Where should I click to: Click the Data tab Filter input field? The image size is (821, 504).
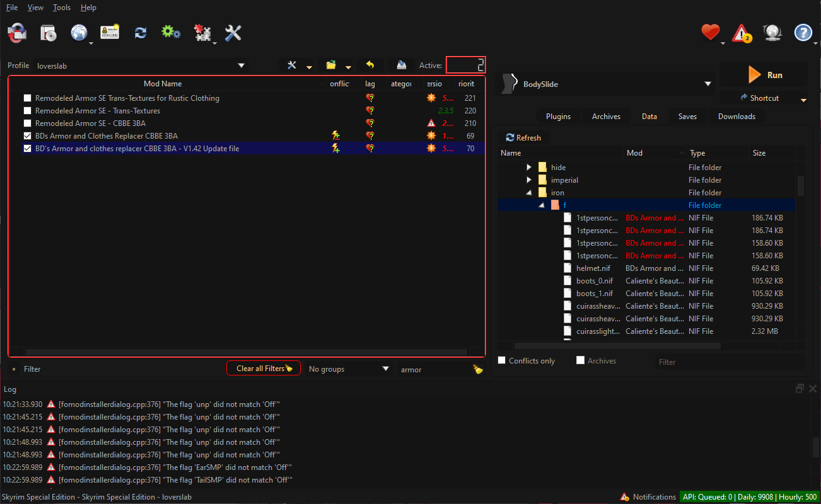[x=729, y=362]
